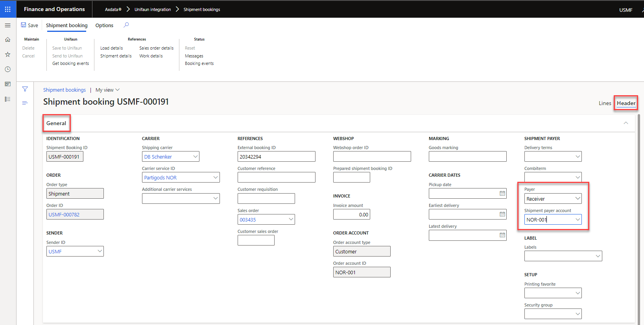Screen dimensions: 644x325
Task: Open Security group dropdown
Action: pyautogui.click(x=578, y=314)
